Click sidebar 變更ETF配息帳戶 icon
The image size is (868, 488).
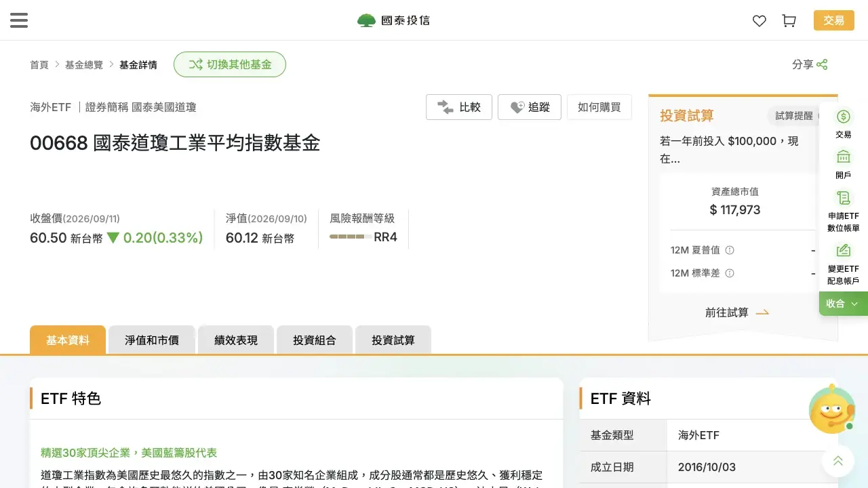(844, 251)
